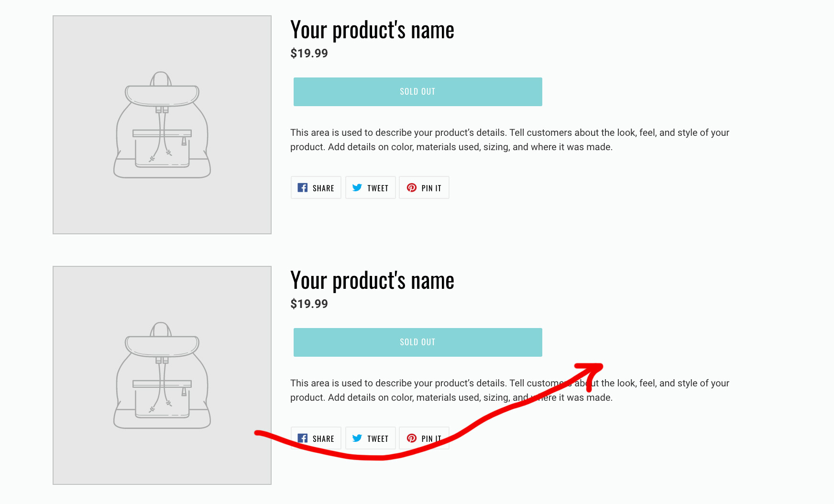Click the Twitter bird icon under the second product

click(357, 438)
